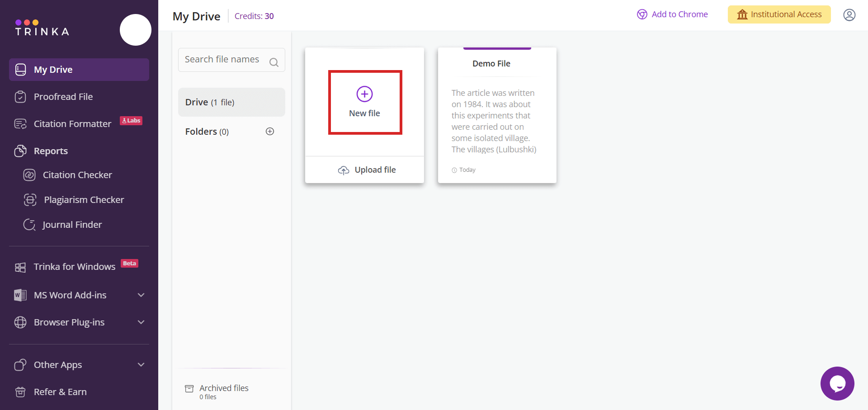Open Institutional Access
The image size is (868, 410).
779,14
